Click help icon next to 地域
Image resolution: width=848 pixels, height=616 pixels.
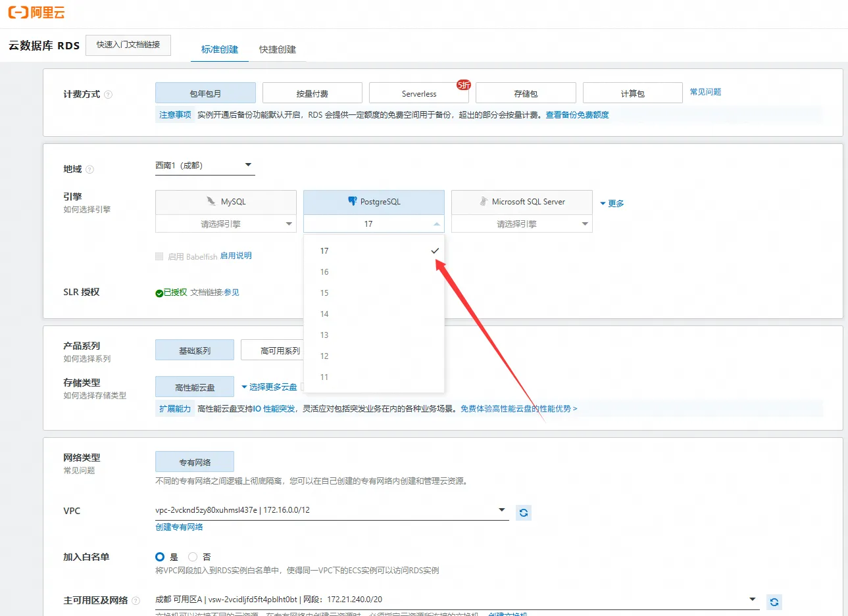tap(90, 170)
